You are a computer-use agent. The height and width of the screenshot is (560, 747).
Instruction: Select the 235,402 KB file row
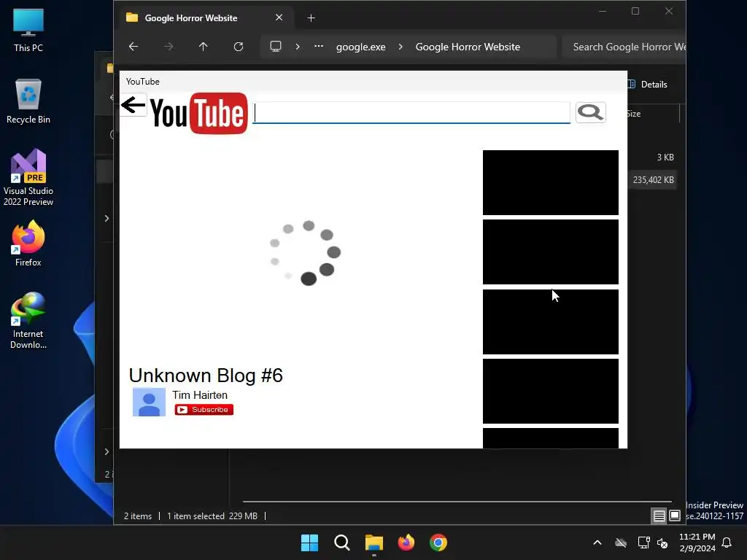click(652, 180)
